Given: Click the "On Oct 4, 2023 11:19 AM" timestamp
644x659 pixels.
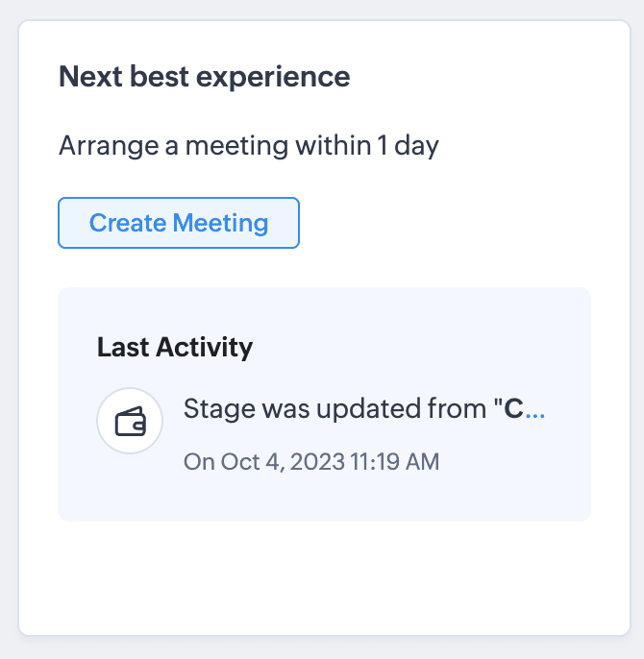Looking at the screenshot, I should point(310,462).
